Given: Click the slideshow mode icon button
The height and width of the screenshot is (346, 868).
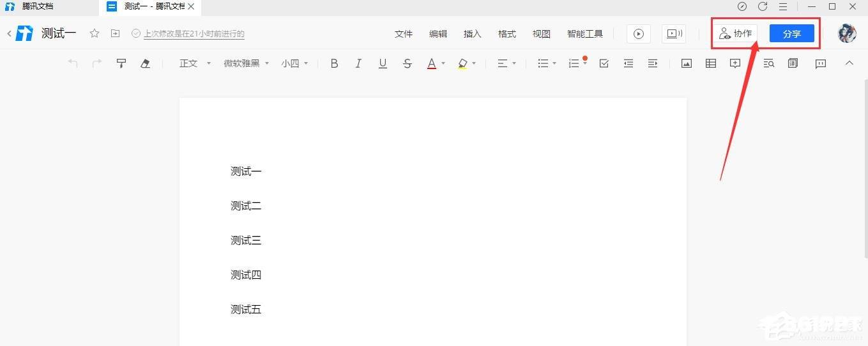Looking at the screenshot, I should 674,34.
